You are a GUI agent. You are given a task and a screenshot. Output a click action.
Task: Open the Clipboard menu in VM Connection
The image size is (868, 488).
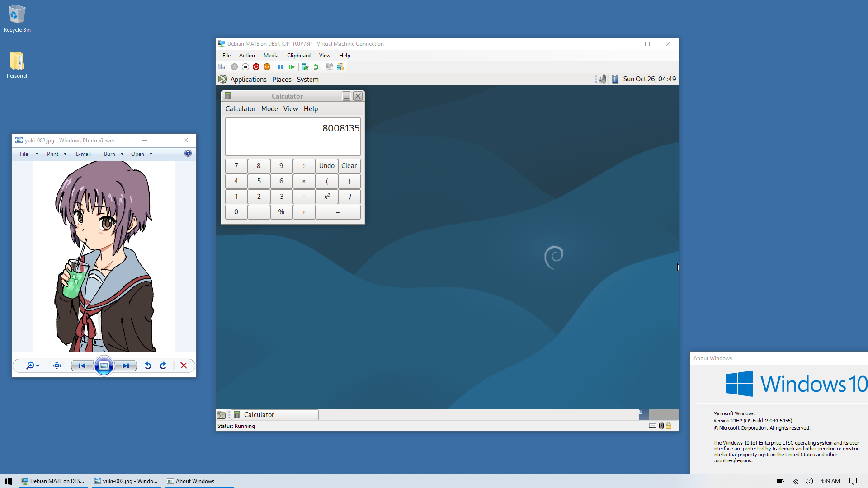[x=298, y=56]
